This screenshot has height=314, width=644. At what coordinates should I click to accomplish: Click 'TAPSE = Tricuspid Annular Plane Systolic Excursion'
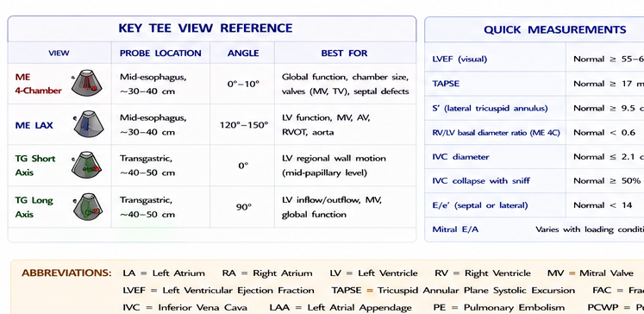(453, 291)
